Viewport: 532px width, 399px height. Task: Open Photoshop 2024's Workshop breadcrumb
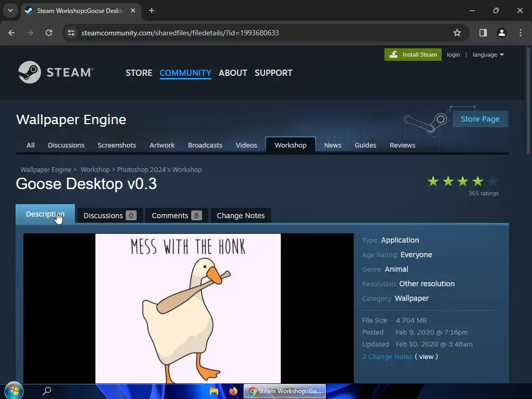(x=159, y=170)
